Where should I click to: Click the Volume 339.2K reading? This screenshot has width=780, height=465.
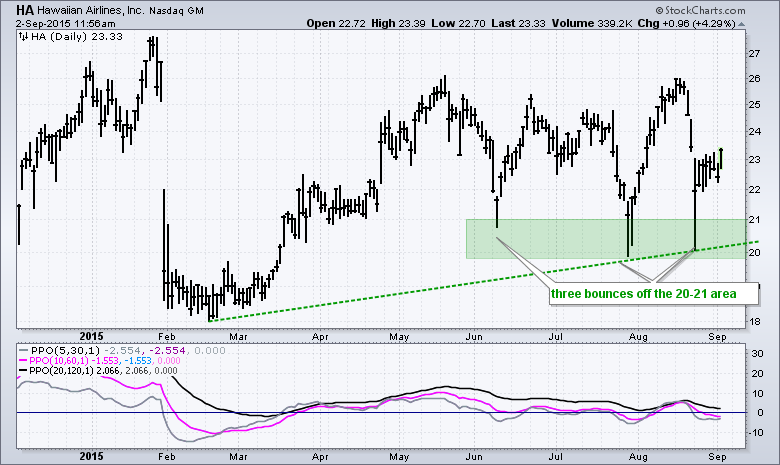click(x=591, y=23)
